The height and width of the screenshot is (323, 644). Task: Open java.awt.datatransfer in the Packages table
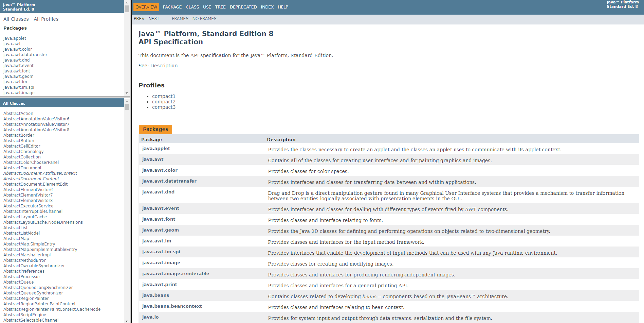[169, 181]
